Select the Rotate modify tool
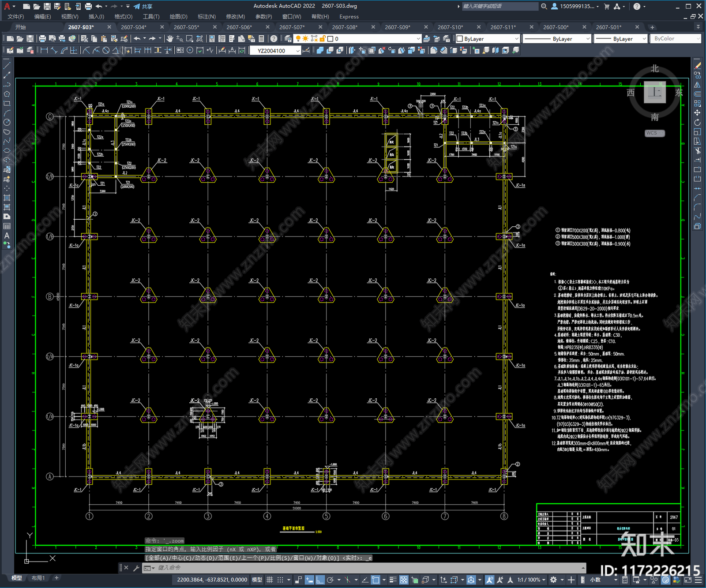This screenshot has width=706, height=588. (x=697, y=122)
